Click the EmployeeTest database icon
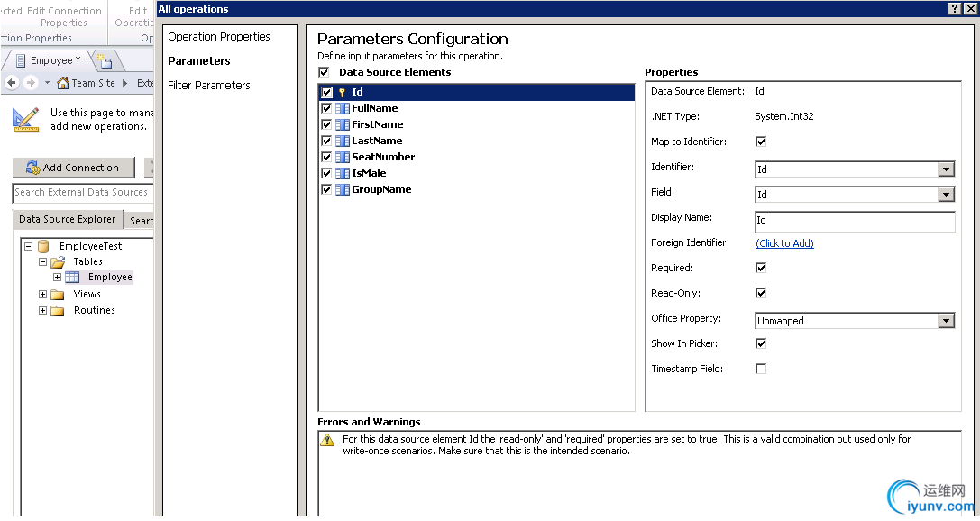The height and width of the screenshot is (521, 980). 43,246
